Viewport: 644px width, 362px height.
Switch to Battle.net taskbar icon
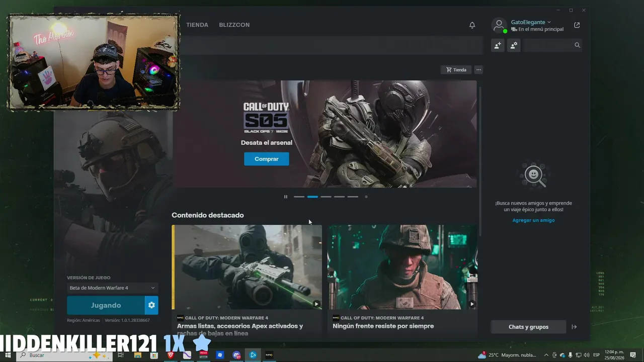coord(253,355)
